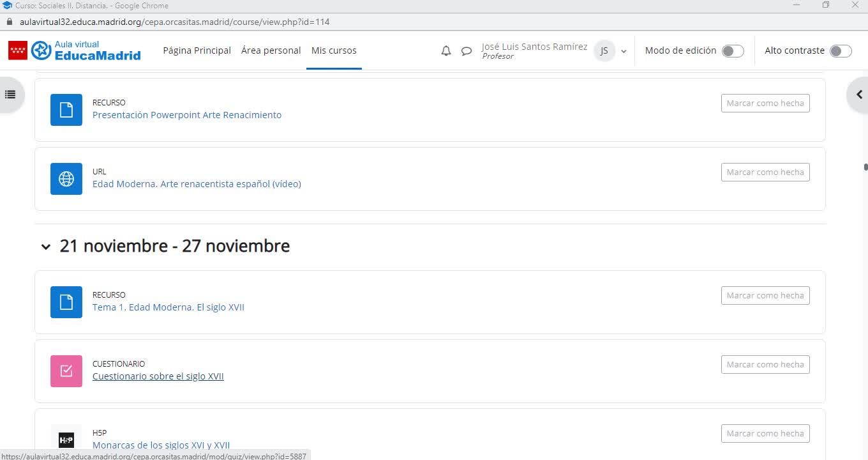
Task: Minimize the Chrome window
Action: point(797,5)
